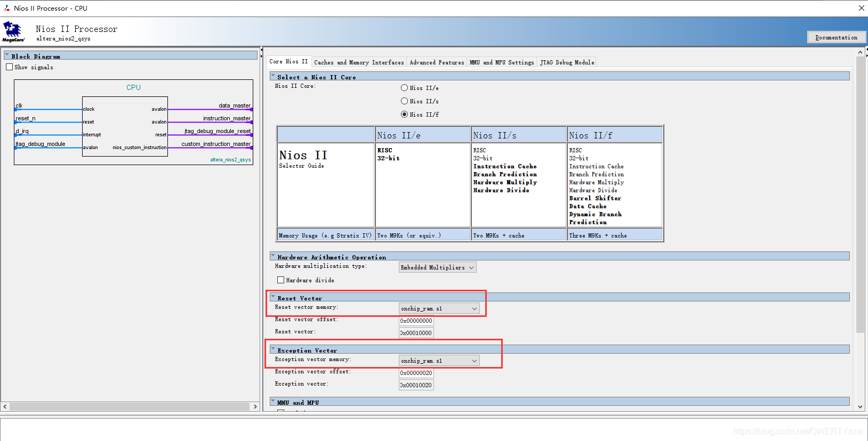Open the Advanced Features tab
This screenshot has height=441, width=868.
coord(437,62)
